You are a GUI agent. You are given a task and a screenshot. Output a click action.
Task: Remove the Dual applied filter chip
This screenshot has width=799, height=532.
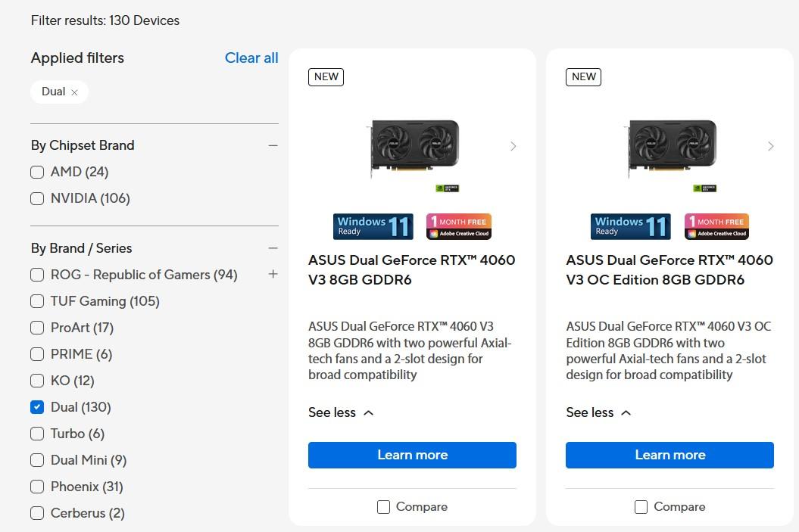(x=74, y=92)
